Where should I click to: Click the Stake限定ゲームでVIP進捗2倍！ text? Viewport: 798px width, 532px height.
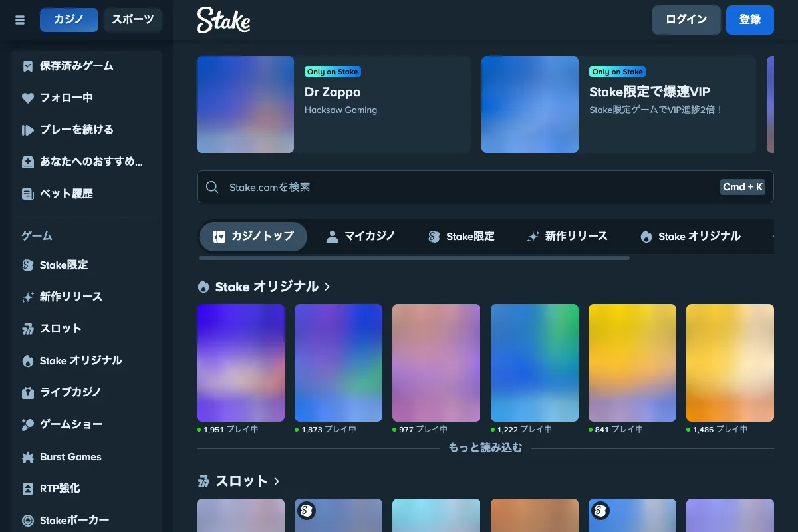[656, 110]
